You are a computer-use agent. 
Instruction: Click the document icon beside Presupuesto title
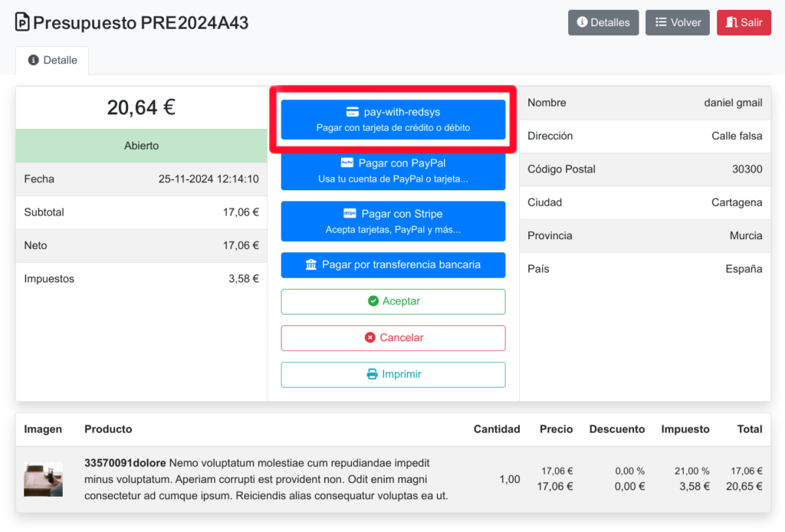[23, 22]
